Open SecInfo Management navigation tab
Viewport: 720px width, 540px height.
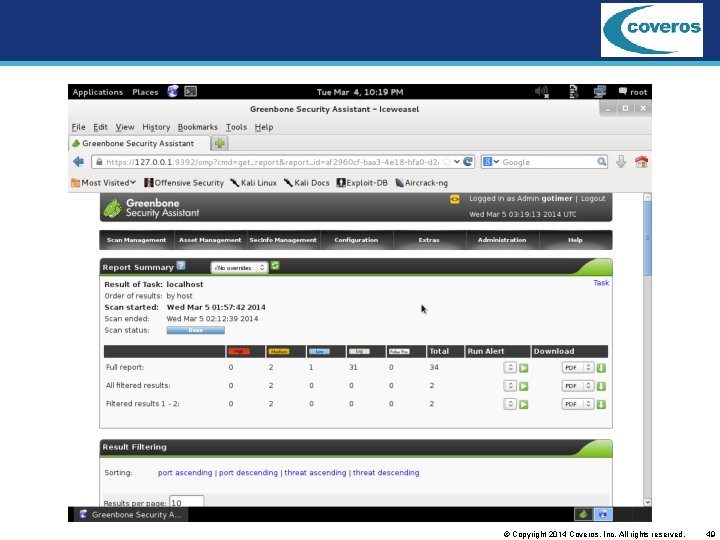coord(283,240)
